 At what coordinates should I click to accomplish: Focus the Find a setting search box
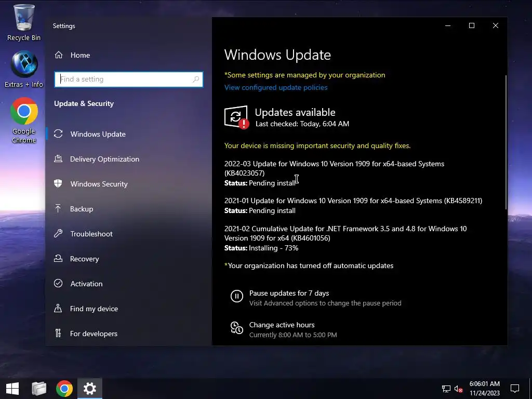[129, 79]
